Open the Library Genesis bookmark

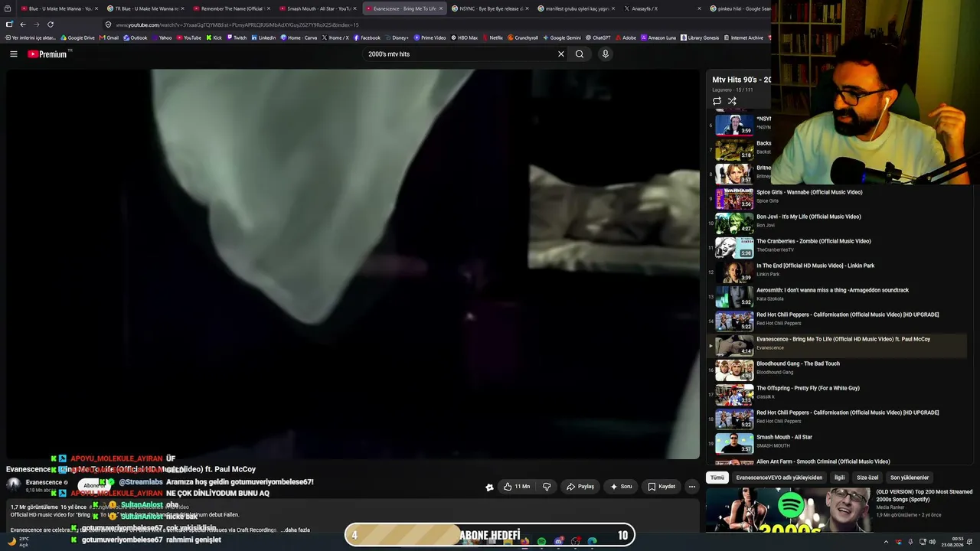point(700,37)
